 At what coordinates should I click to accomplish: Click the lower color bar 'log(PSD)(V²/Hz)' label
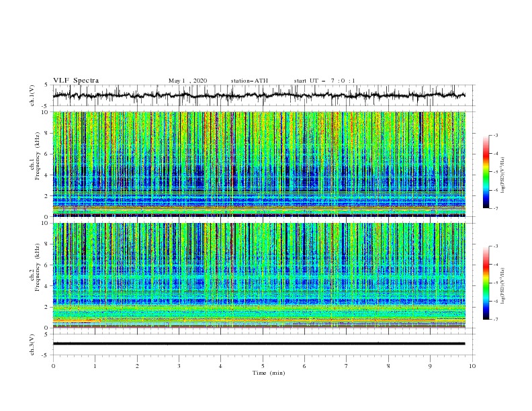tap(503, 285)
